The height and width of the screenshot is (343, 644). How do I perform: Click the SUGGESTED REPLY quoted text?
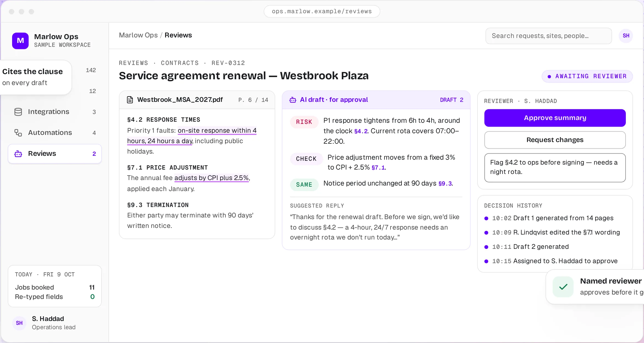(x=375, y=227)
